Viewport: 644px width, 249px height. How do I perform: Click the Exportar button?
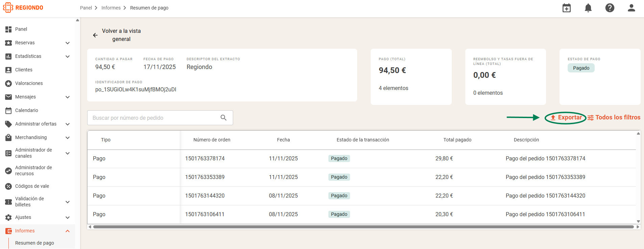(x=566, y=118)
